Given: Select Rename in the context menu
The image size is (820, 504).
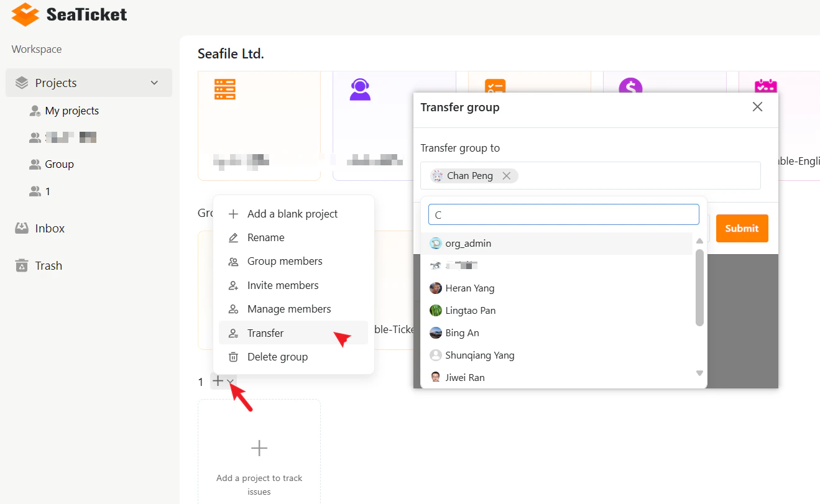Looking at the screenshot, I should point(293,237).
